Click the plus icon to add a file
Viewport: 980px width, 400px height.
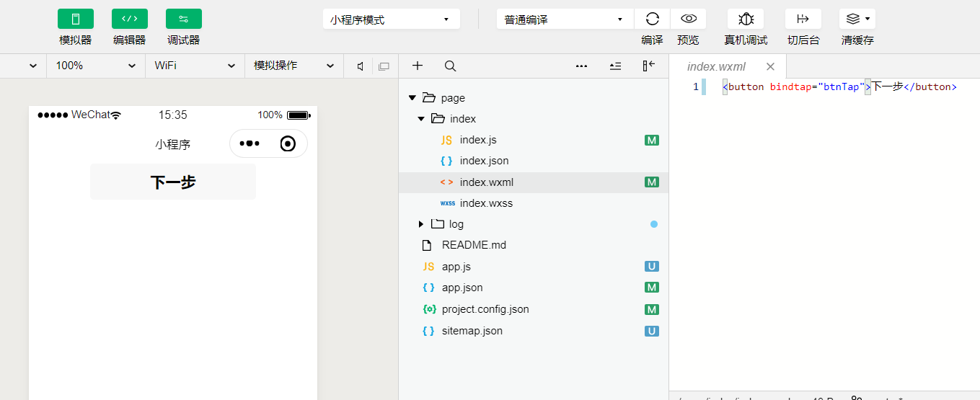[417, 66]
